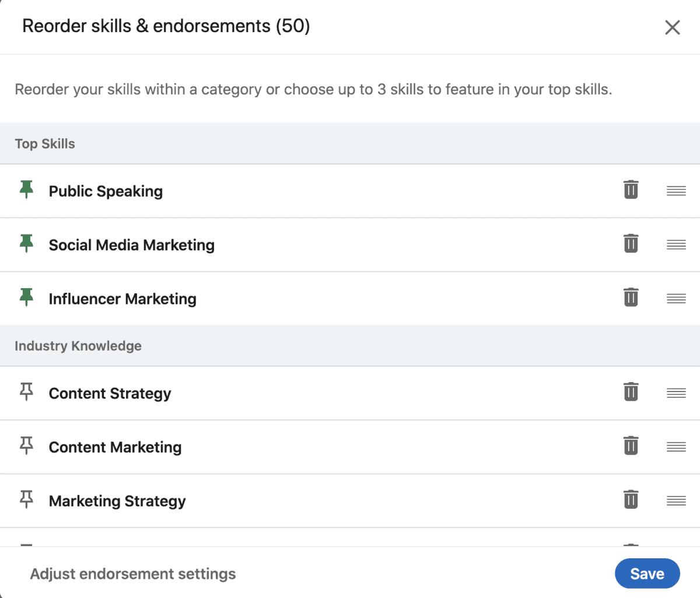The image size is (700, 598).
Task: Click the reorder handle for Public Speaking
Action: pyautogui.click(x=676, y=191)
